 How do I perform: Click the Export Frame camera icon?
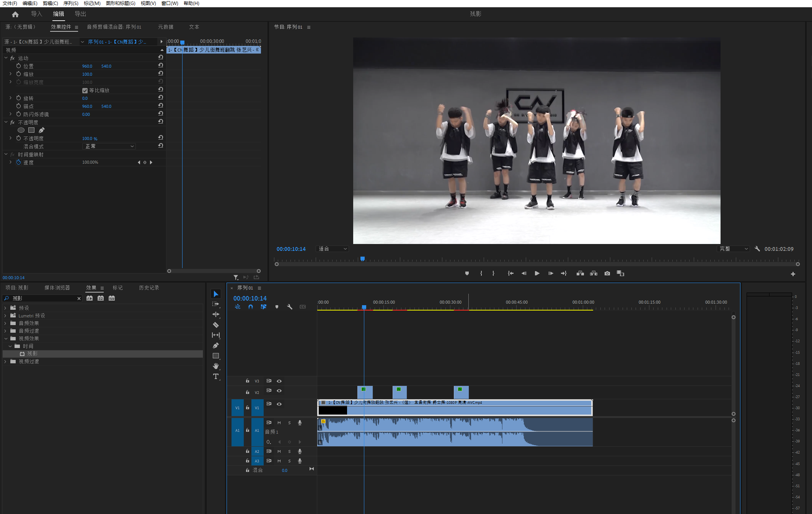pos(607,273)
